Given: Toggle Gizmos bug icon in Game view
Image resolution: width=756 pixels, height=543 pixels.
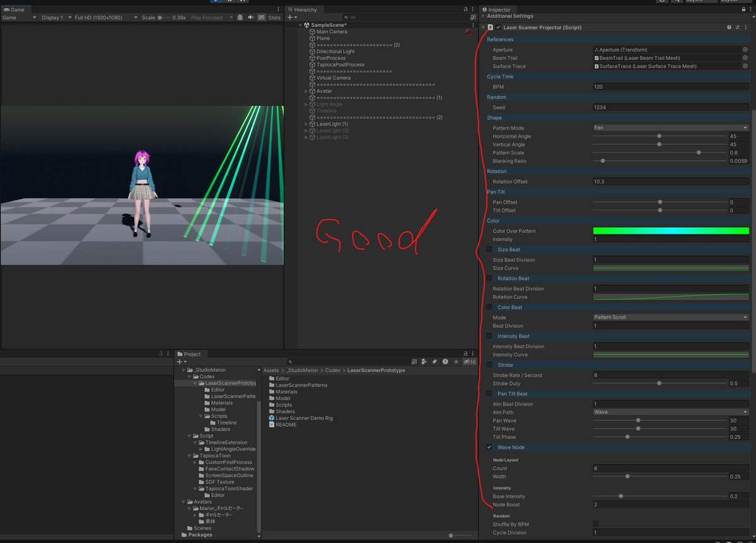Looking at the screenshot, I should (x=240, y=18).
